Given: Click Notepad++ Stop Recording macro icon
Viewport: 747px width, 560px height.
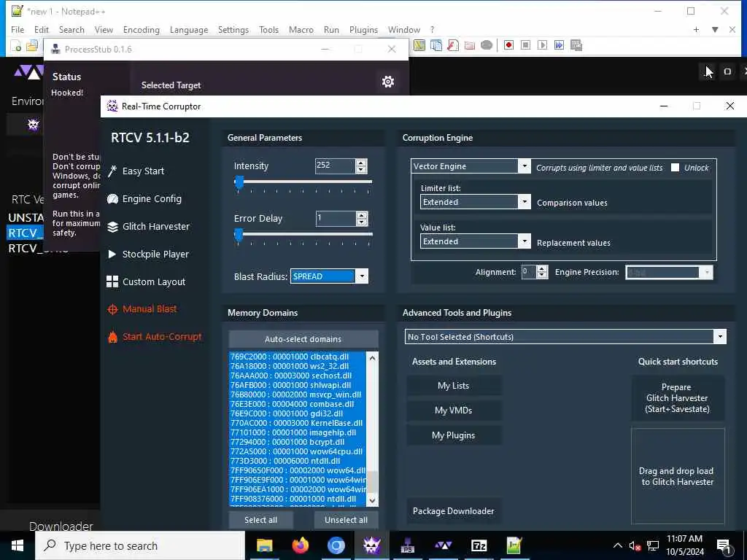Looking at the screenshot, I should pos(525,45).
